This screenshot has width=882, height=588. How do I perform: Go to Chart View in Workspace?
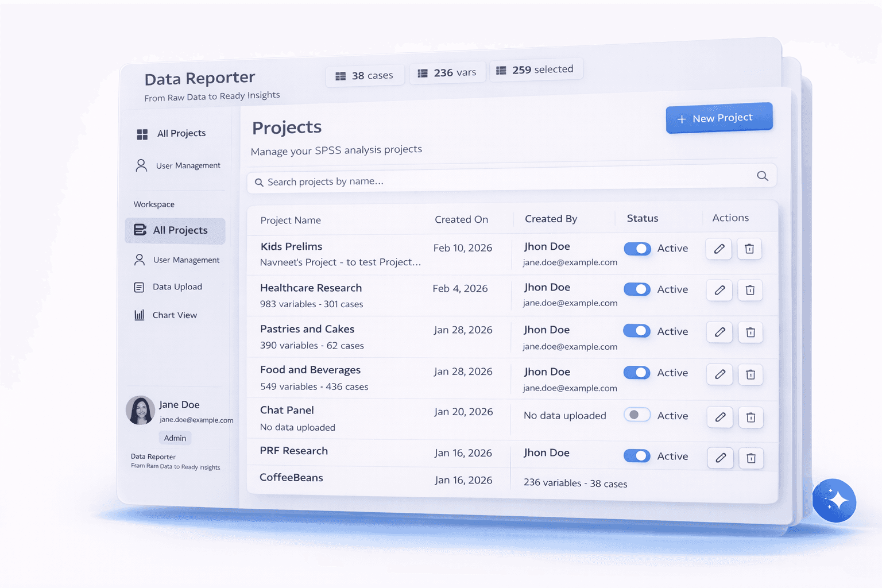(175, 315)
